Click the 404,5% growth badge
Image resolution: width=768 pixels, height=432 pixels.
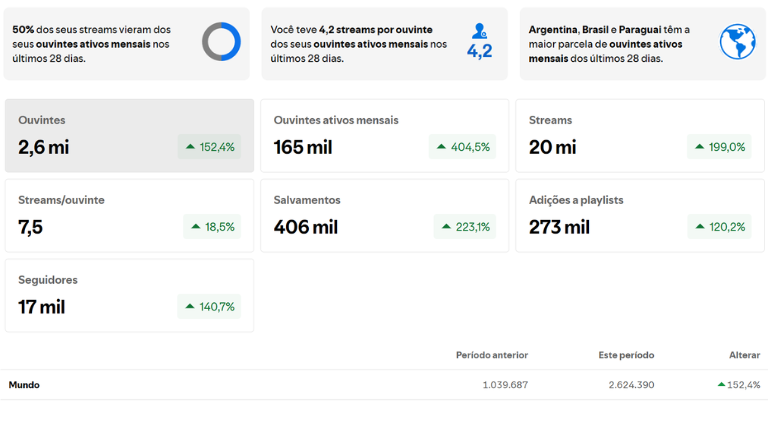[462, 146]
